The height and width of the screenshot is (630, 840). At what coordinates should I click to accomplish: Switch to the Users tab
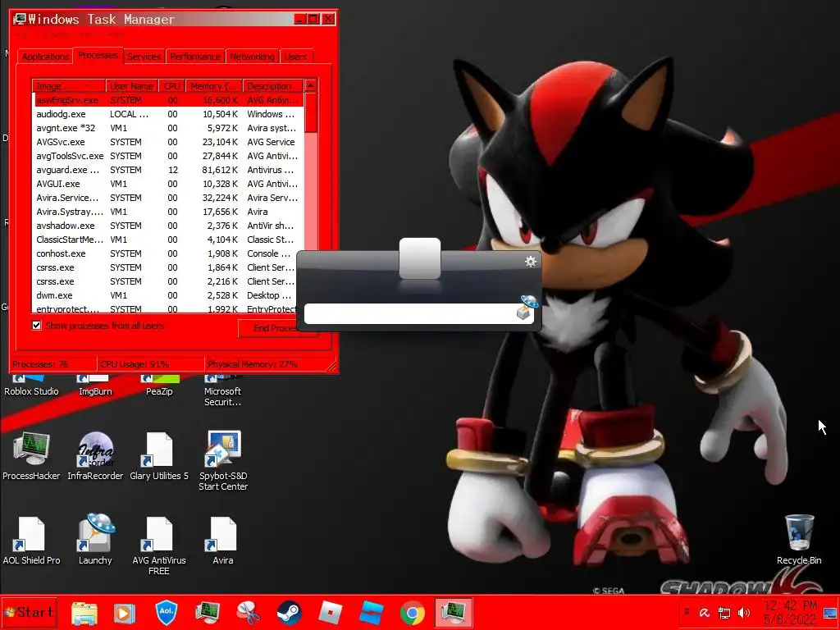pyautogui.click(x=295, y=57)
